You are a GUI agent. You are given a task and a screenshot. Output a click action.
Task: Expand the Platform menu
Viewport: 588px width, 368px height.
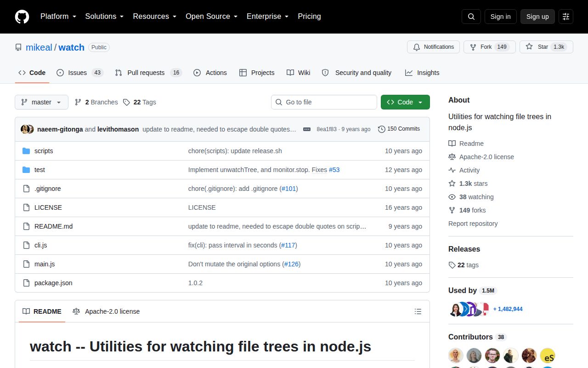[58, 17]
